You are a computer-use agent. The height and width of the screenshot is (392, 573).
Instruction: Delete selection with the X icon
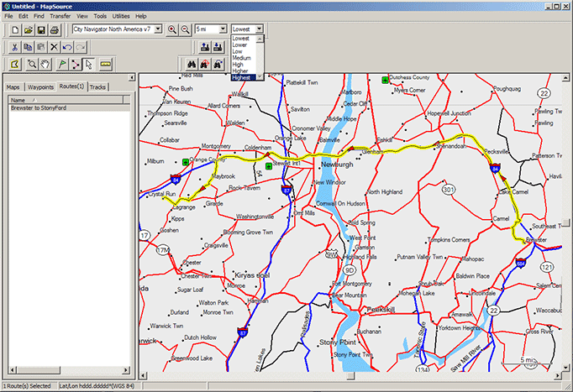click(54, 47)
